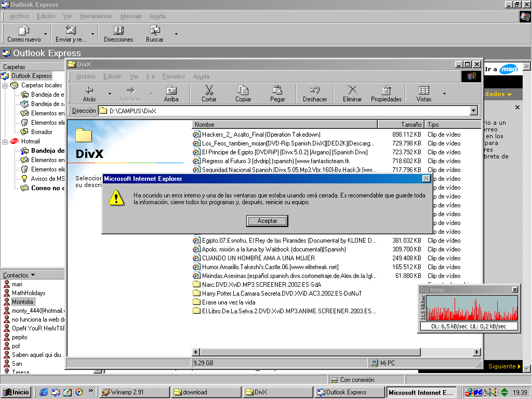The image size is (532, 399).
Task: Collapse Carpetas locales tree node
Action: pyautogui.click(x=5, y=86)
